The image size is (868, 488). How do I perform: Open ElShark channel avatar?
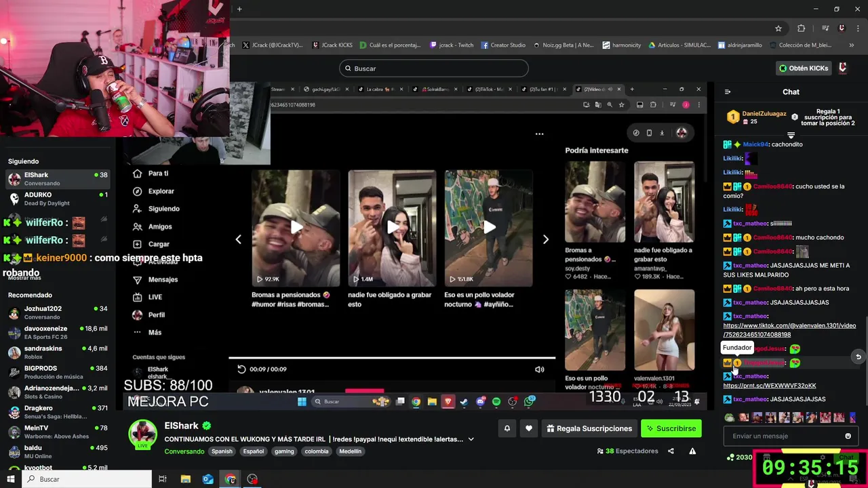(x=143, y=434)
